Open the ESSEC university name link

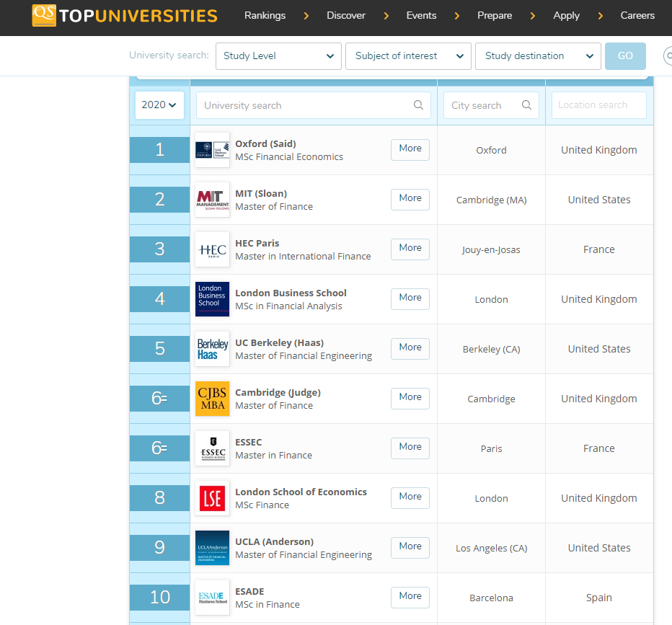point(249,442)
